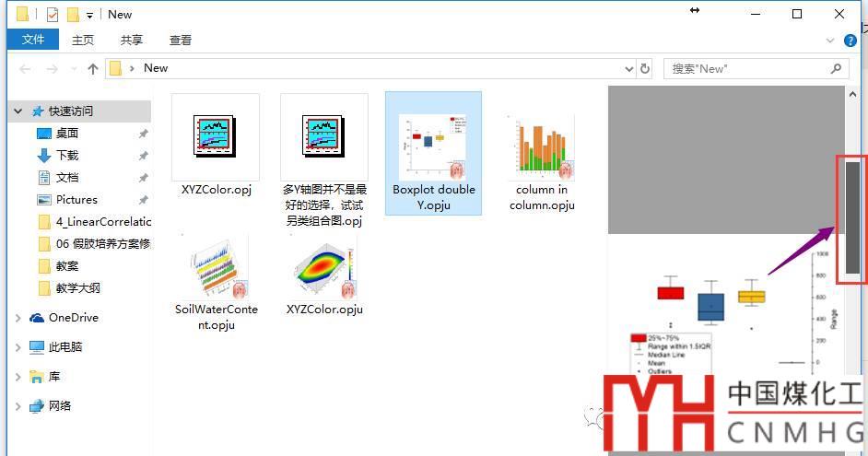Click the pin icon beside 文档
Image resolution: width=868 pixels, height=456 pixels.
[144, 178]
